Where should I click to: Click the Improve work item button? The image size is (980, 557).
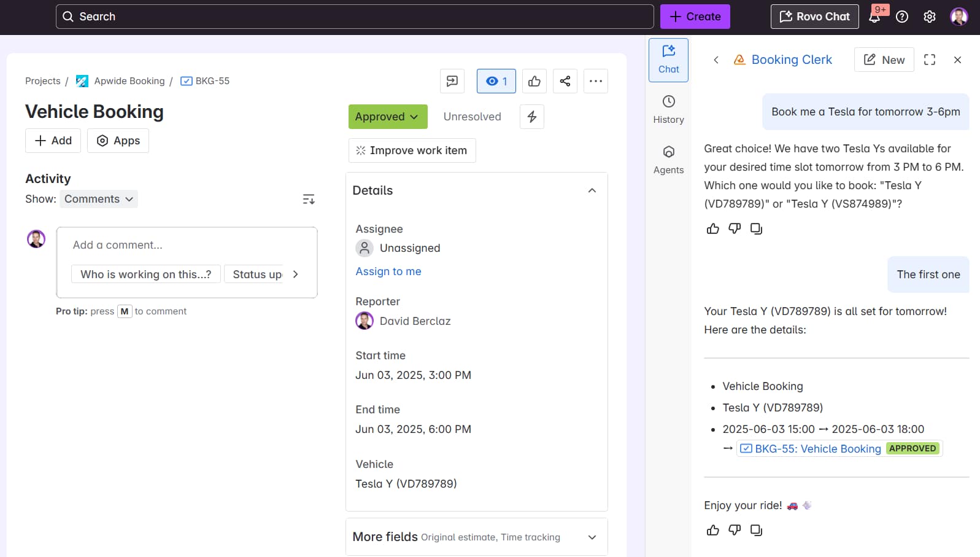[x=412, y=150]
